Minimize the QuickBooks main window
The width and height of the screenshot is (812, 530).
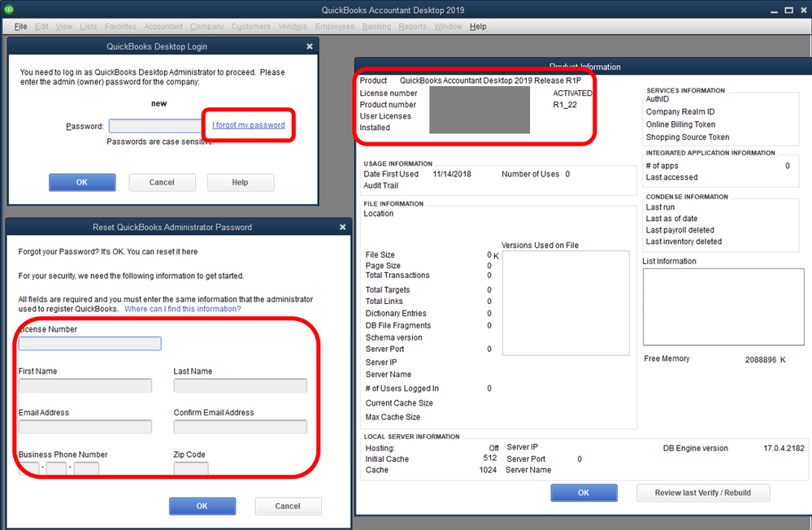[x=774, y=11]
